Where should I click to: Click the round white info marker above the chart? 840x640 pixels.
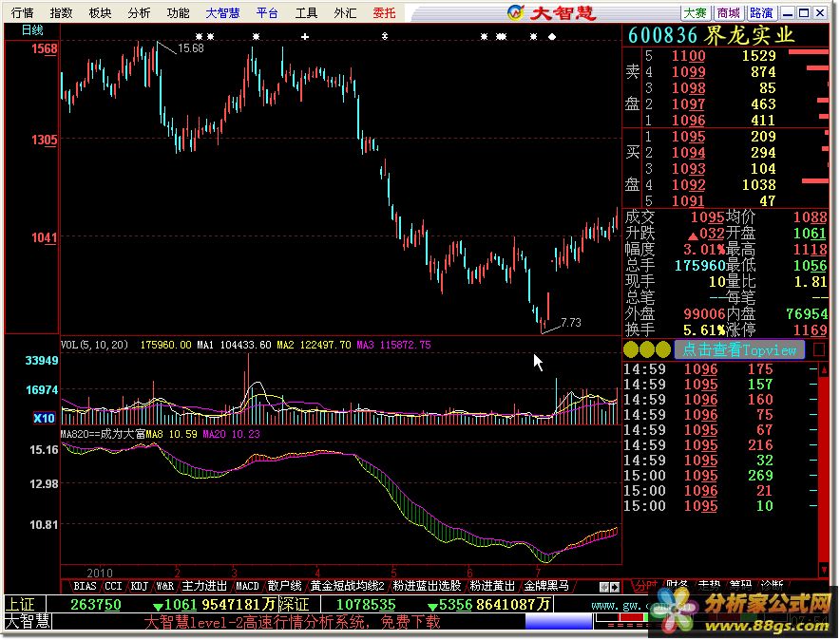(x=552, y=37)
